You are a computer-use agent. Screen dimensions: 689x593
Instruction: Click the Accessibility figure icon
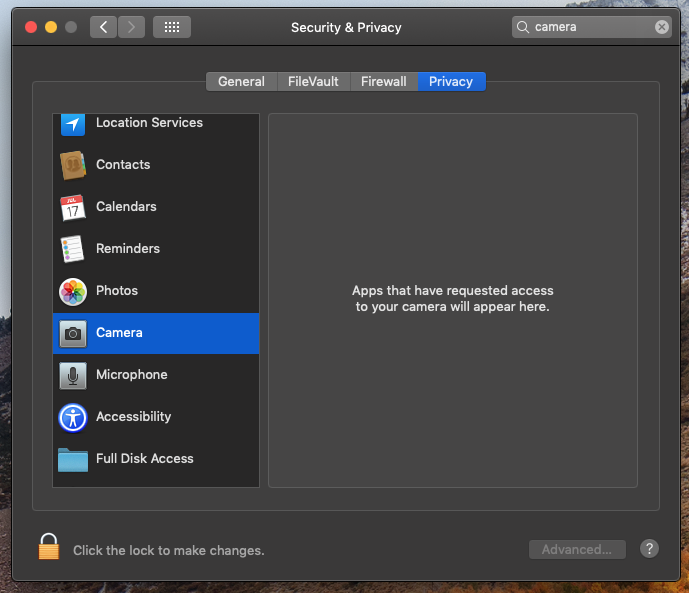pyautogui.click(x=73, y=418)
